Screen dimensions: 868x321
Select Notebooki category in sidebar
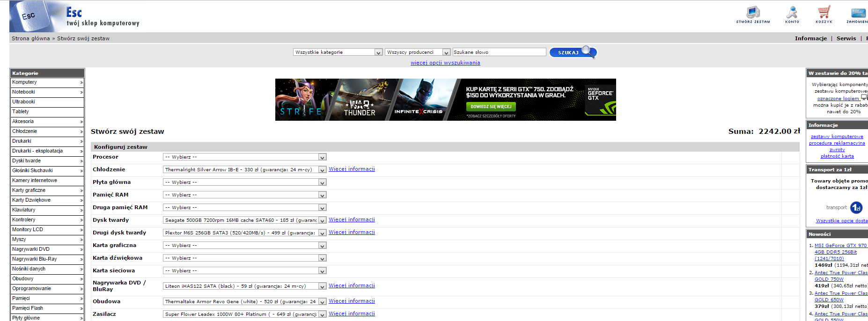(x=47, y=92)
